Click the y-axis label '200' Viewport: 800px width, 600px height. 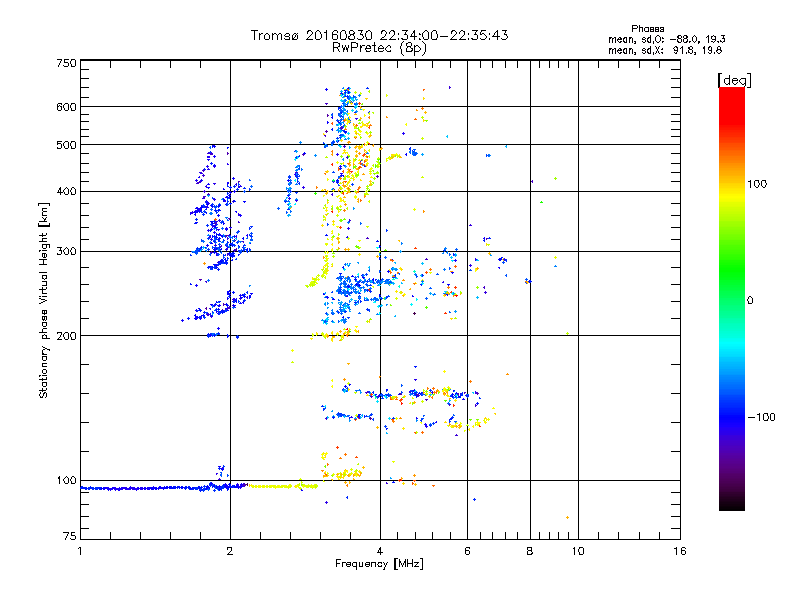[66, 336]
